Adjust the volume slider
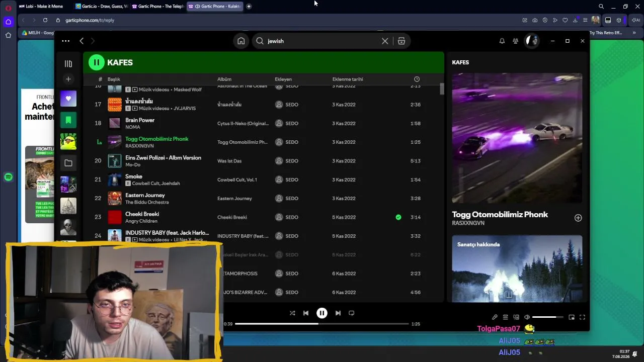644x362 pixels. (x=548, y=317)
